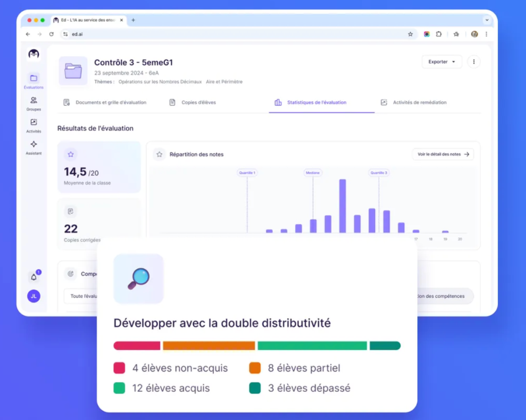Go to Groupes in the sidebar

[x=34, y=103]
